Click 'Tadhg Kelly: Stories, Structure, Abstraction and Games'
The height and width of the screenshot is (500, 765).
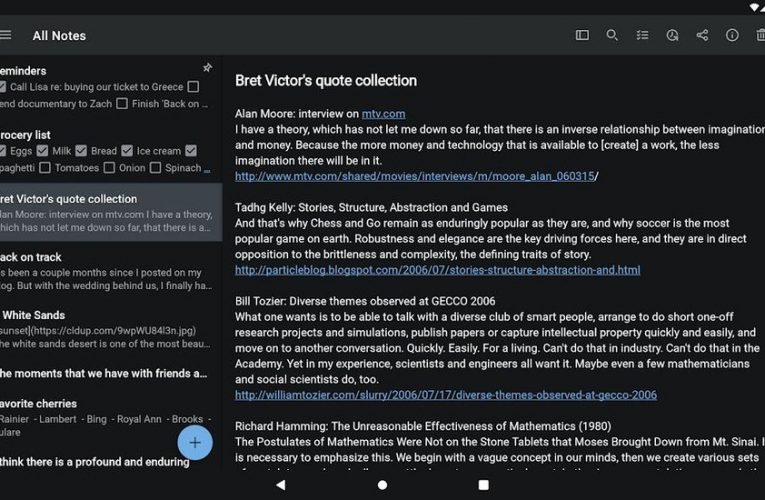pos(371,207)
